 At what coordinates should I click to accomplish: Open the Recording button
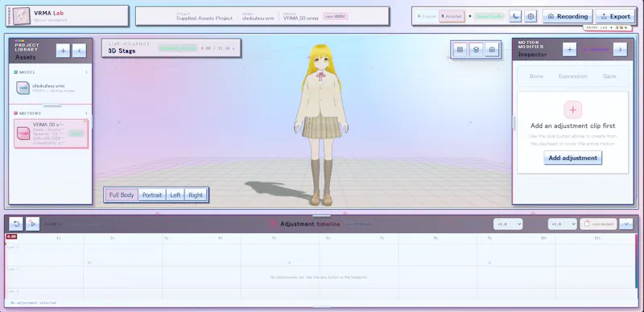click(568, 16)
